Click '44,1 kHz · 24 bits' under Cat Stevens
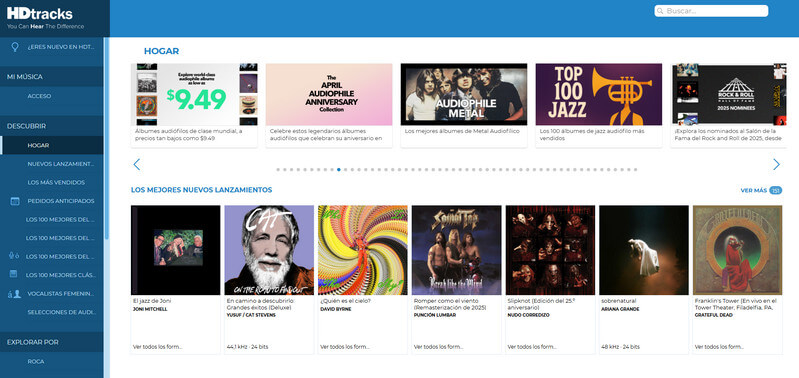Image resolution: width=799 pixels, height=378 pixels. [247, 347]
